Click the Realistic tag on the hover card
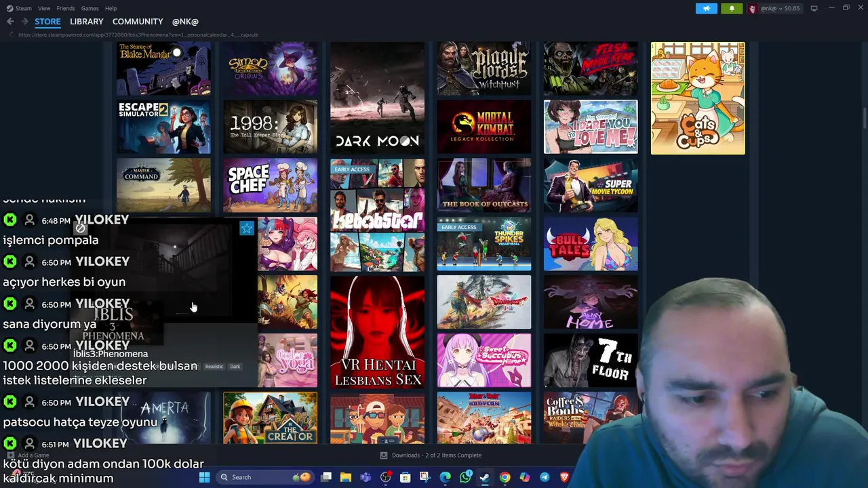Image resolution: width=868 pixels, height=488 pixels. tap(214, 367)
